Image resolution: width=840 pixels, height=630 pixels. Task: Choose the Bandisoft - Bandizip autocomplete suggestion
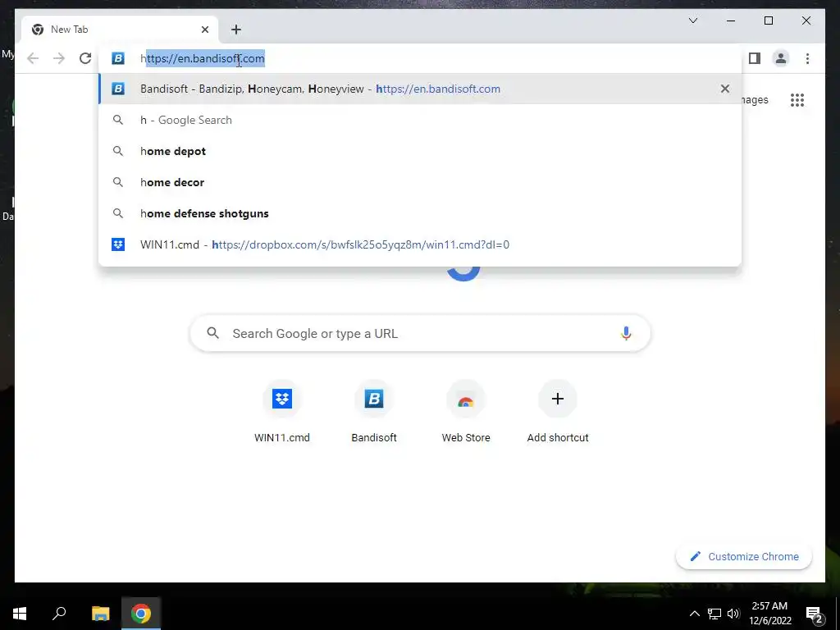tap(420, 89)
